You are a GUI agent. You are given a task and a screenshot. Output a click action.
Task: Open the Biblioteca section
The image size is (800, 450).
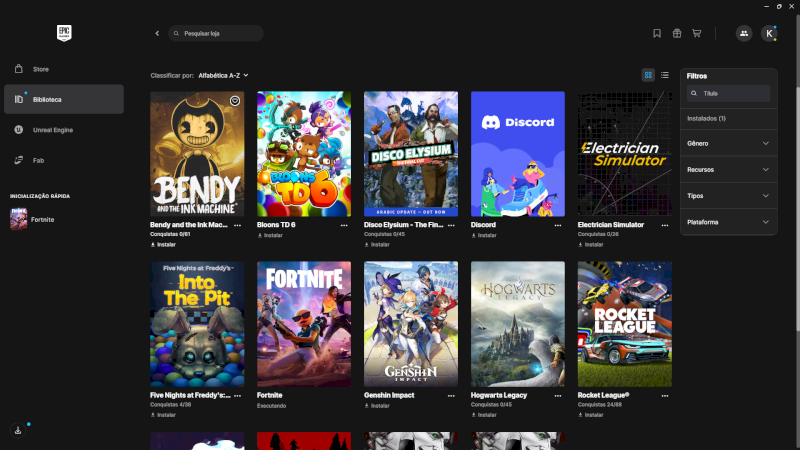click(x=64, y=99)
